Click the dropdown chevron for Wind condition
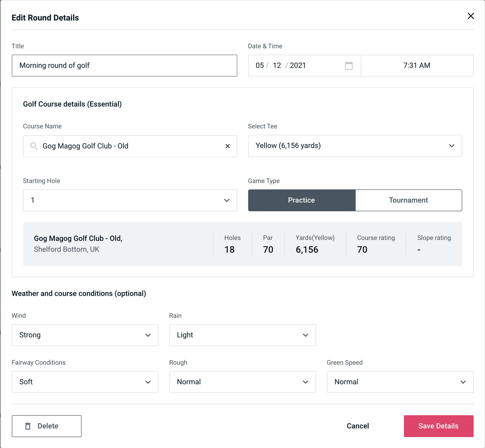 tap(148, 335)
